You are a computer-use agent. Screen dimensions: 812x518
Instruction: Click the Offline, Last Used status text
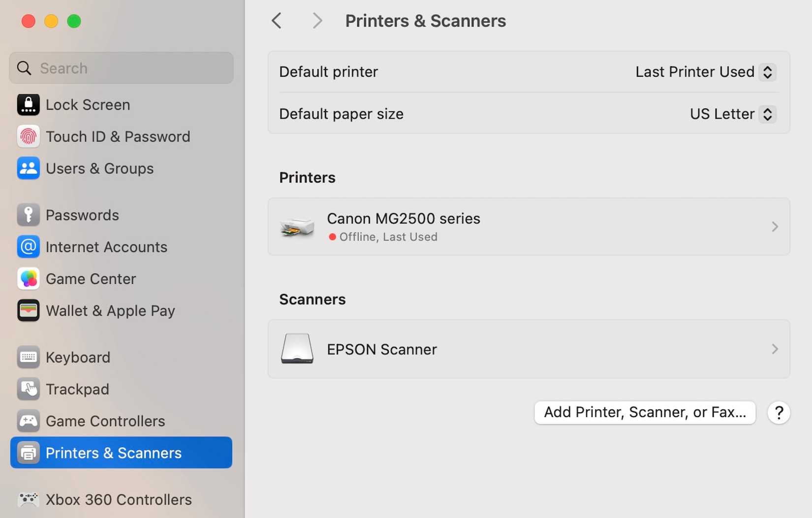(x=388, y=237)
